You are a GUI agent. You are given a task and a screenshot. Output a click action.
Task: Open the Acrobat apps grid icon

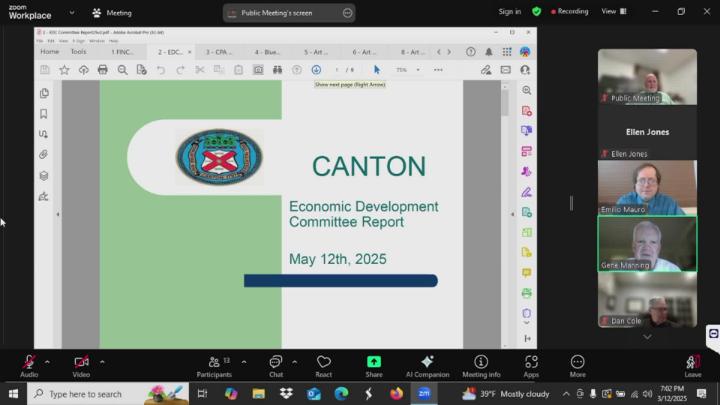tap(507, 52)
